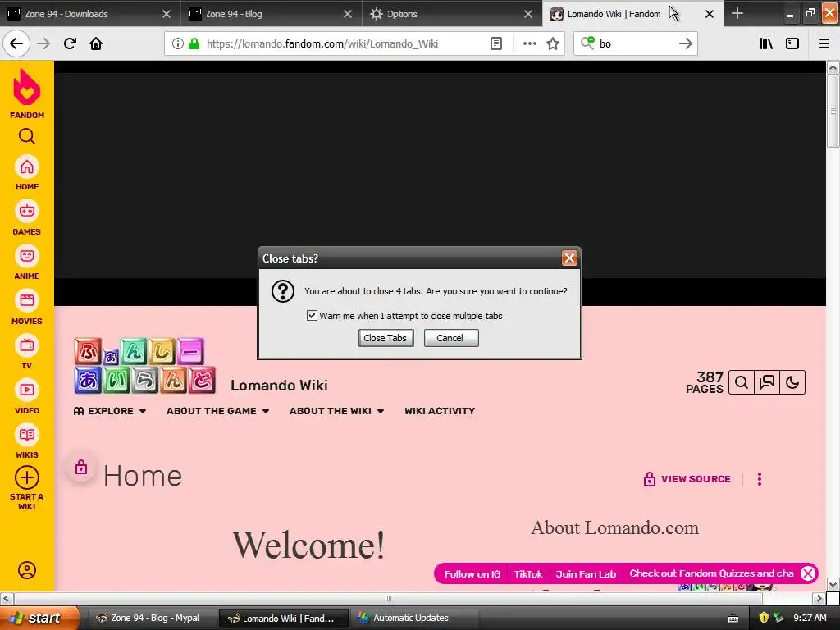Open Wiki Activity menu item

[440, 411]
